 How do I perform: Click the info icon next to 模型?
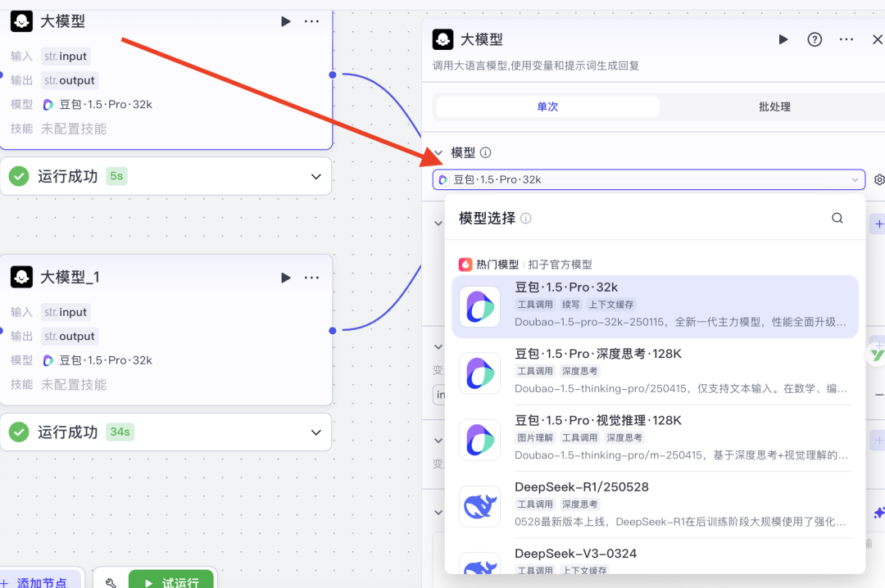pos(485,152)
